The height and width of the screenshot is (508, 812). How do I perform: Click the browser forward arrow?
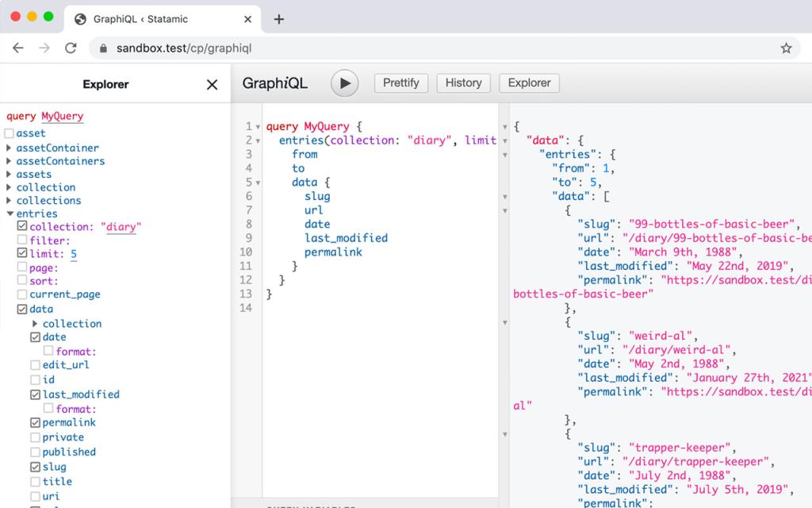44,48
